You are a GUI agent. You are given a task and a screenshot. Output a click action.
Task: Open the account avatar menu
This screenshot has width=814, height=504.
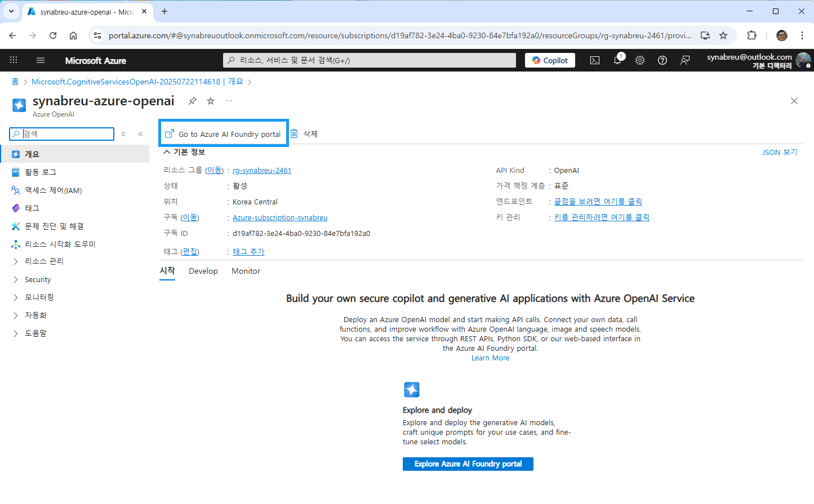point(803,60)
